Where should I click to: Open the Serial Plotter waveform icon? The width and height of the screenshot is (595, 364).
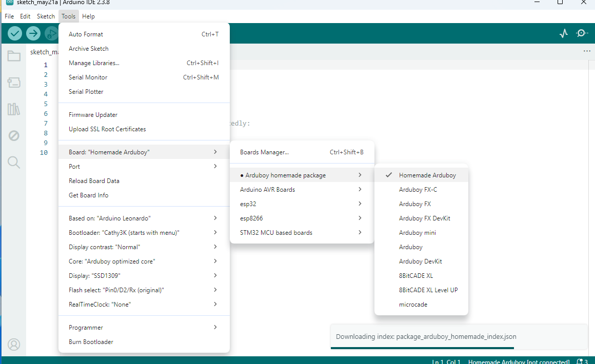[x=564, y=33]
